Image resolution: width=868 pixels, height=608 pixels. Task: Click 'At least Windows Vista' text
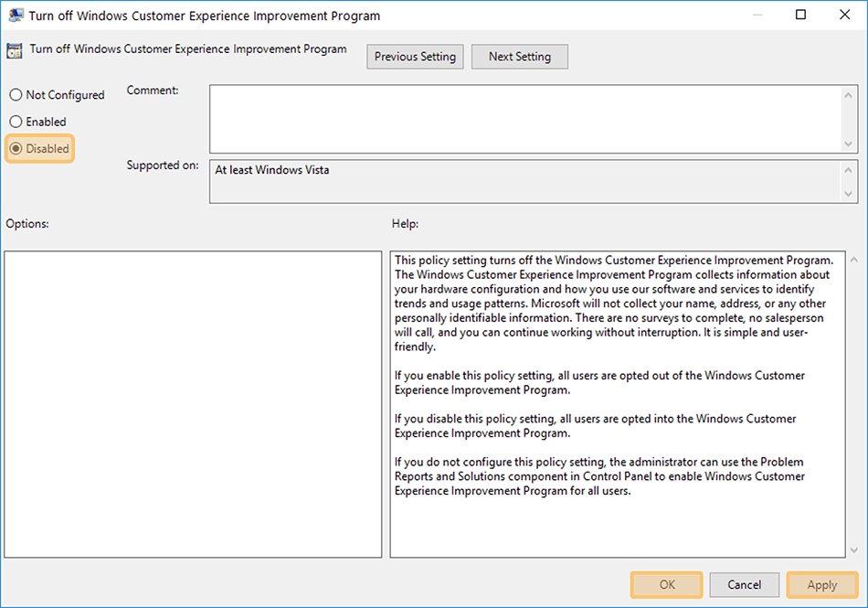271,170
